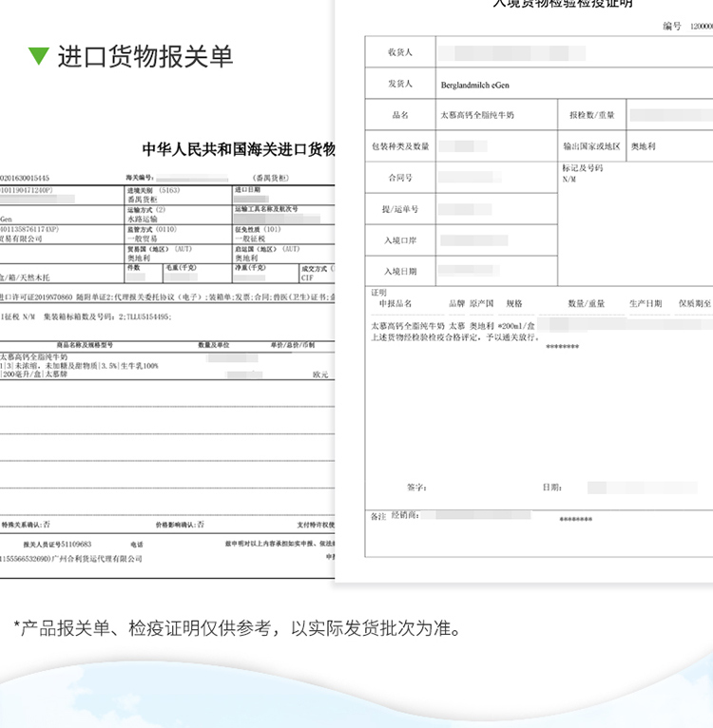Click the 签字: label
Image resolution: width=713 pixels, height=728 pixels.
(416, 488)
